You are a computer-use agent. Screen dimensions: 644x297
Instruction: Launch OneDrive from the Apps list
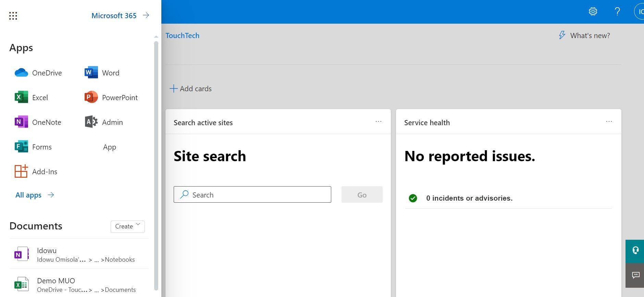pos(38,73)
